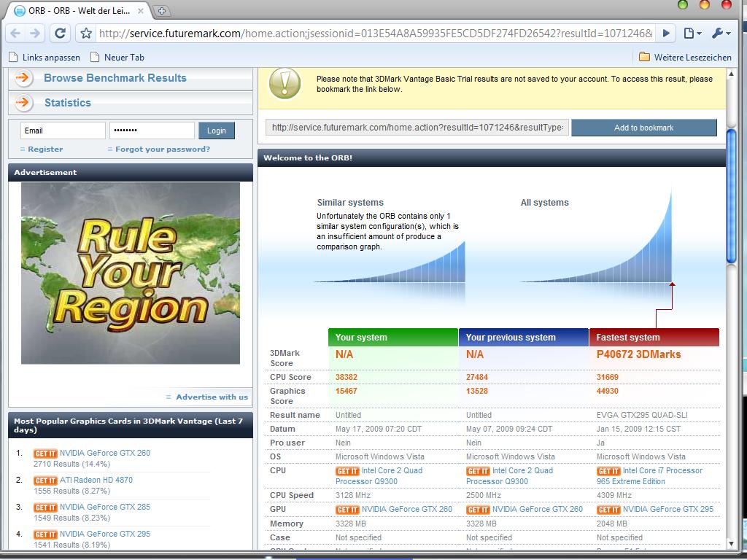747x560 pixels.
Task: Click the warning exclamation icon
Action: (x=285, y=84)
